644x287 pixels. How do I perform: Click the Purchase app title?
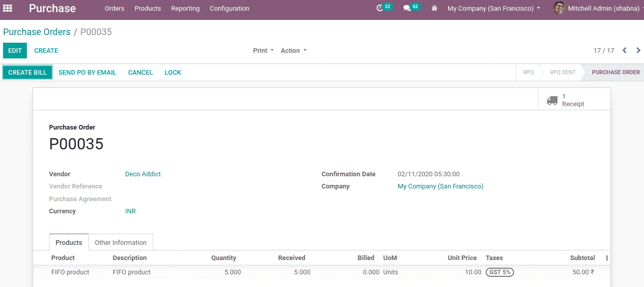tap(52, 9)
